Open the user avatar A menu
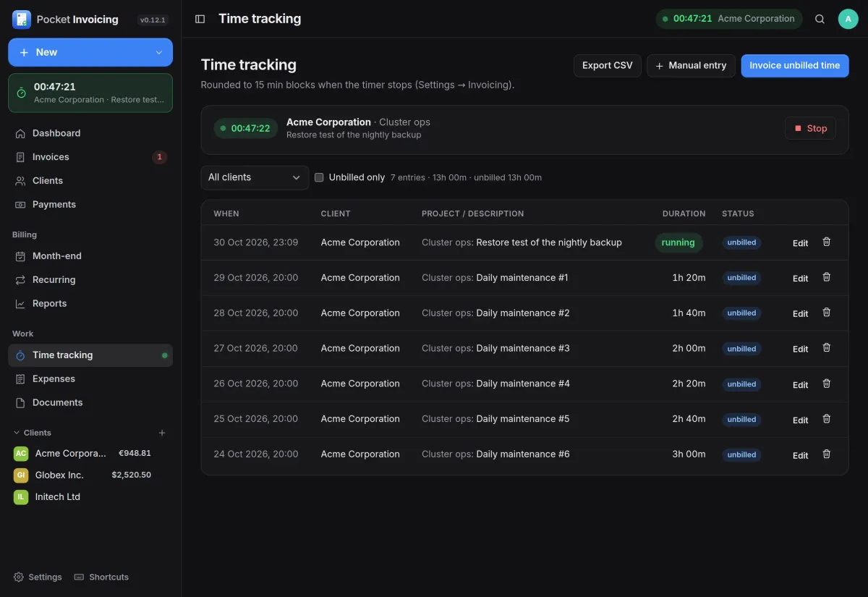 tap(848, 19)
